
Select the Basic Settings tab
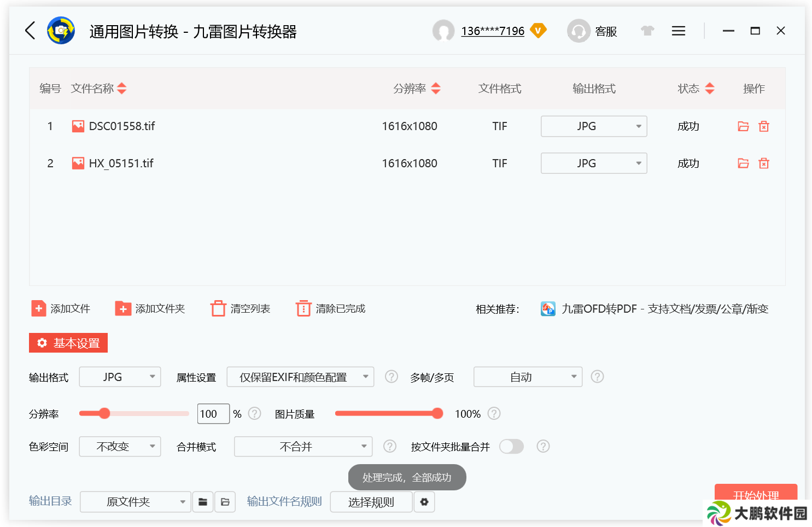[x=68, y=343]
